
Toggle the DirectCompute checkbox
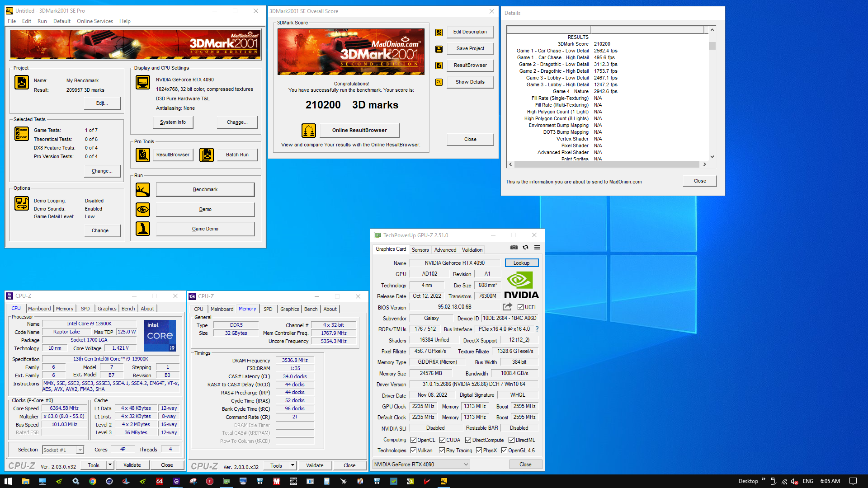[468, 440]
